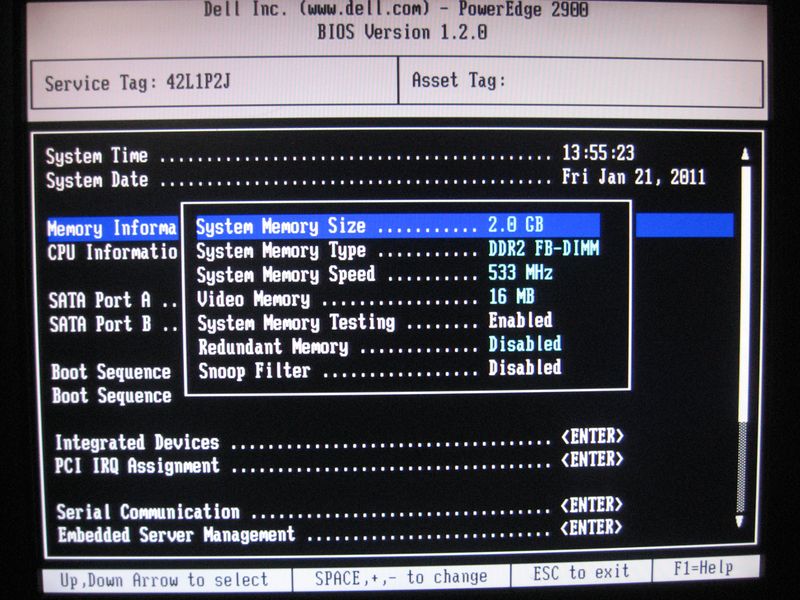The image size is (800, 600).
Task: Select the SATA Port B entry
Action: (113, 324)
